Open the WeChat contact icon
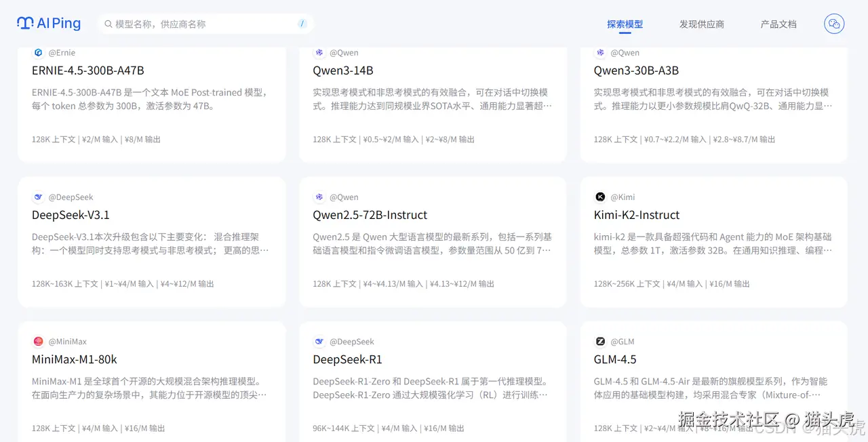 click(x=834, y=24)
